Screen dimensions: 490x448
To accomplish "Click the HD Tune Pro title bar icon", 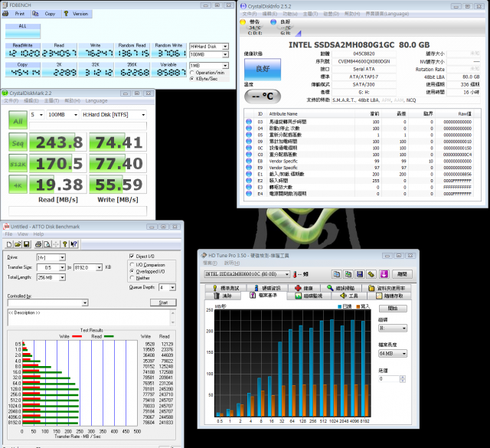I will pyautogui.click(x=204, y=256).
